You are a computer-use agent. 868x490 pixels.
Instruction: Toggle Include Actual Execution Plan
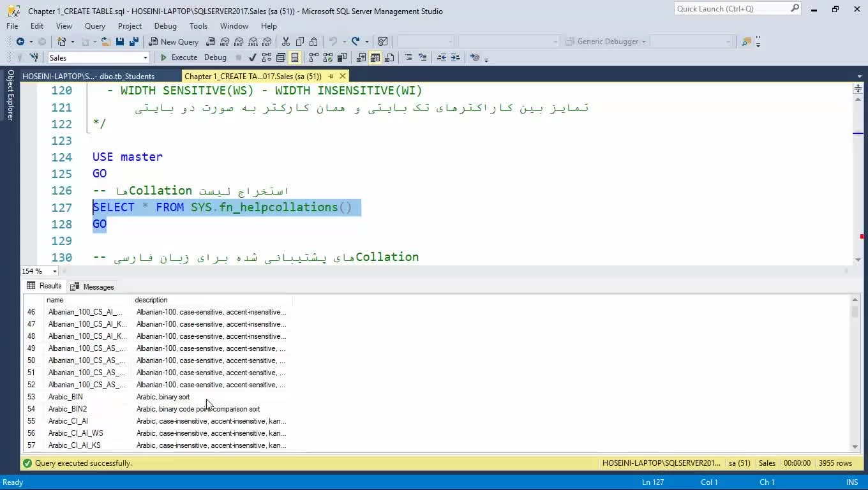[x=313, y=57]
